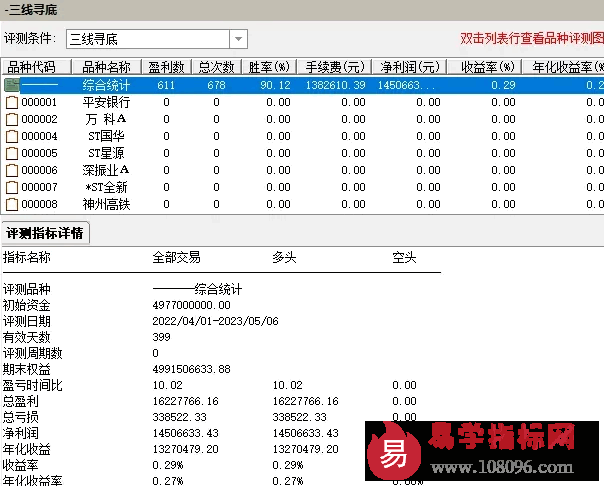Viewport: 604px width, 486px height.
Task: Click the 年化收益率 column header
Action: click(565, 67)
